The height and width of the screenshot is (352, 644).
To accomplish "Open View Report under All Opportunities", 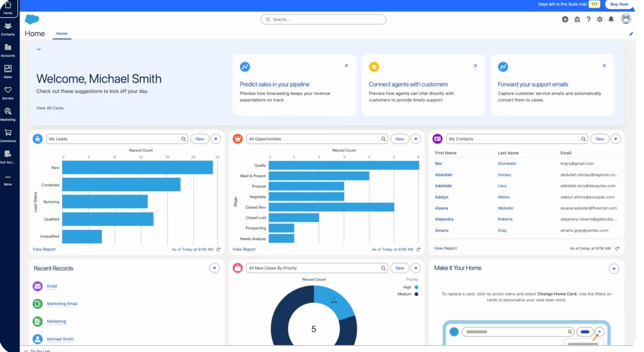I will pyautogui.click(x=244, y=249).
